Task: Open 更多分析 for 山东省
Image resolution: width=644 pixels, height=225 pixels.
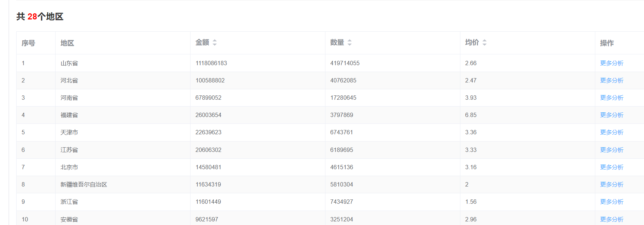Action: pos(612,63)
